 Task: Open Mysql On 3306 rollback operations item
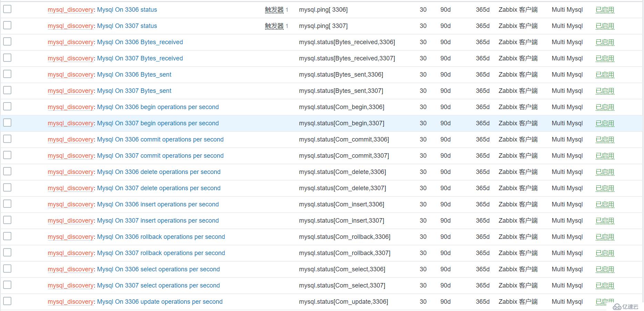tap(161, 237)
